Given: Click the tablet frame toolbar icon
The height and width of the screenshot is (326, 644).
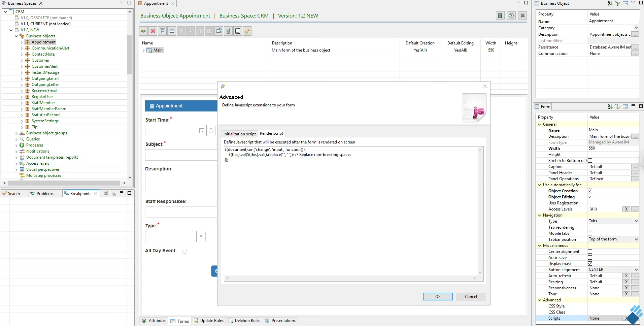Looking at the screenshot, I should click(238, 31).
